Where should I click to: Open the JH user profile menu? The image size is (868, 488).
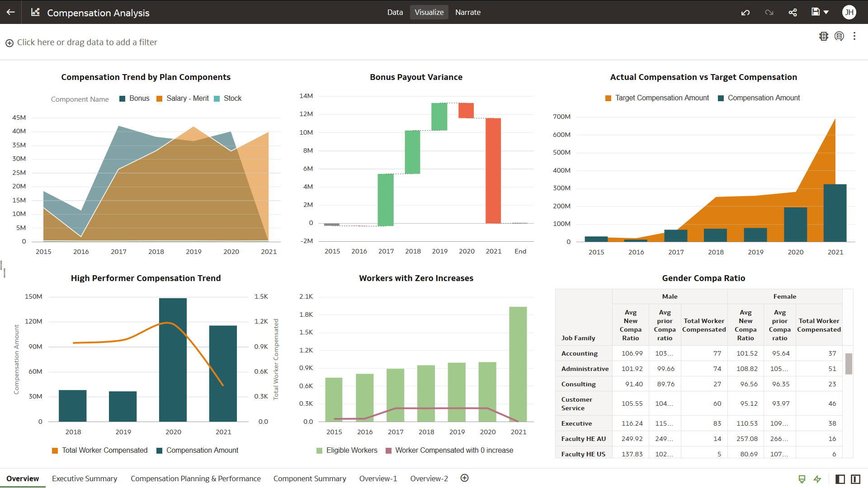[x=849, y=12]
